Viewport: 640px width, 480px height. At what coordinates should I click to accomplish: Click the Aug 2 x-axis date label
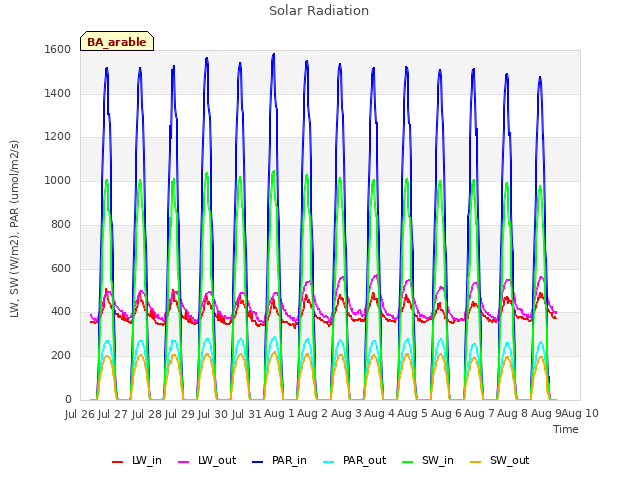[x=312, y=413]
